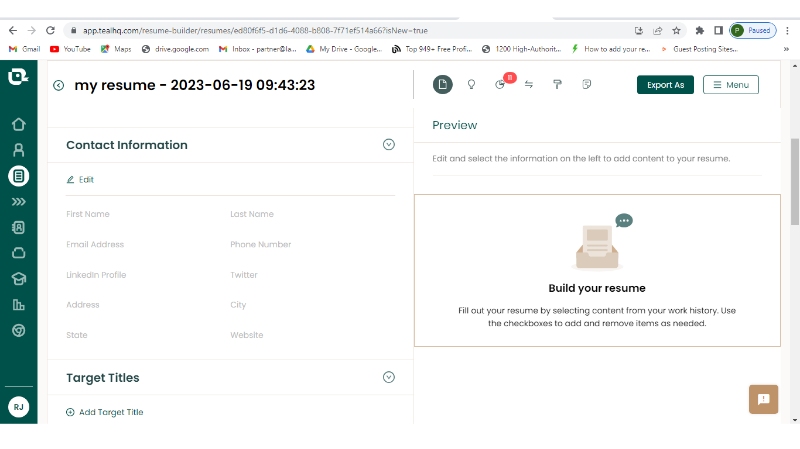Select the document preview icon in toolbar
800x449 pixels.
point(442,85)
